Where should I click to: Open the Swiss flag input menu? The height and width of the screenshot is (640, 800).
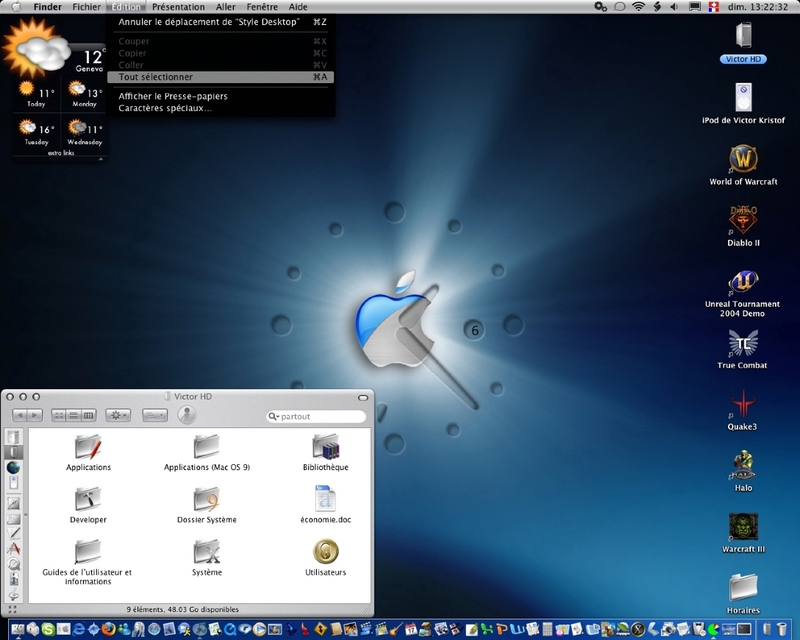(714, 7)
